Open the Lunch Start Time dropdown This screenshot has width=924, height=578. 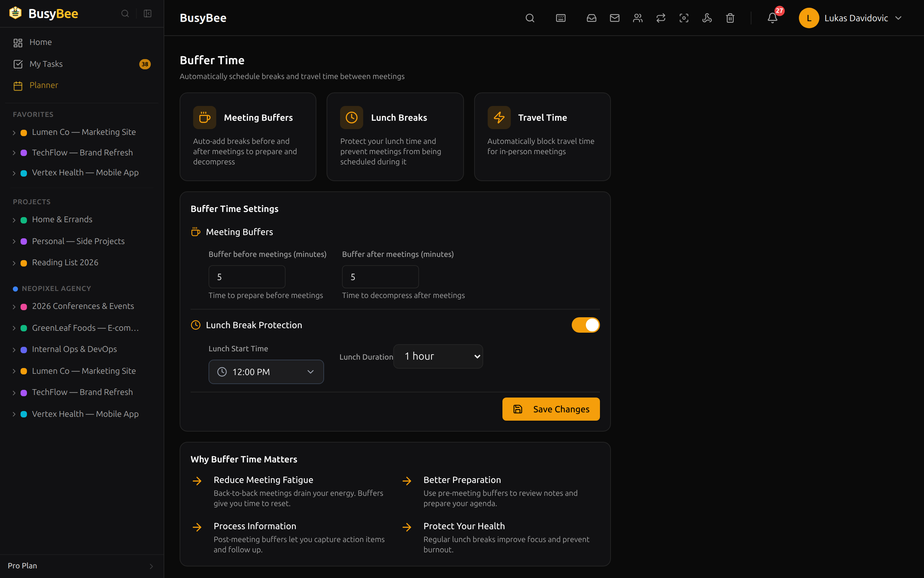[266, 372]
